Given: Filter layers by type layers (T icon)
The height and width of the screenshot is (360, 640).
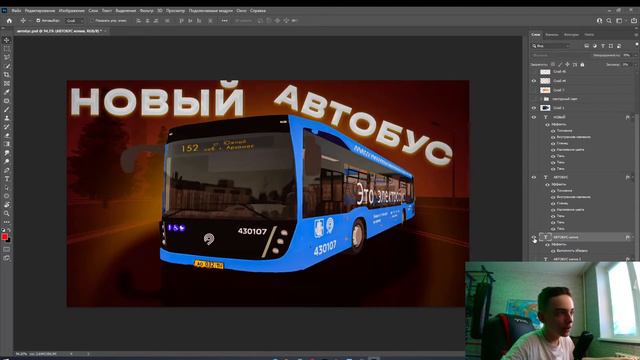Looking at the screenshot, I should [x=603, y=46].
